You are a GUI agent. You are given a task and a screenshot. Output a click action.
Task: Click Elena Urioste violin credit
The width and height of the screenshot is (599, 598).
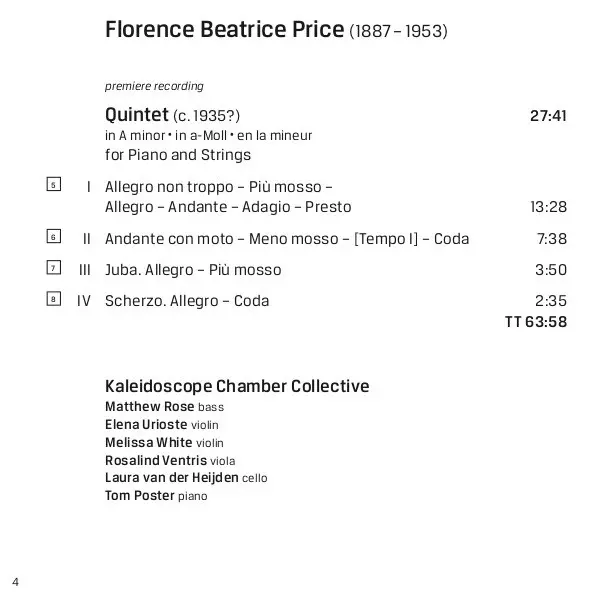[162, 425]
